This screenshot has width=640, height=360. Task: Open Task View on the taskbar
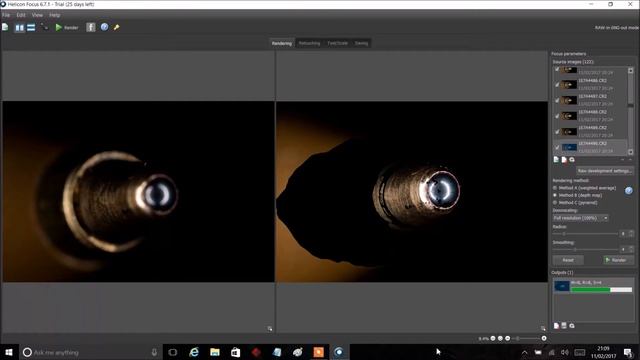click(x=173, y=352)
